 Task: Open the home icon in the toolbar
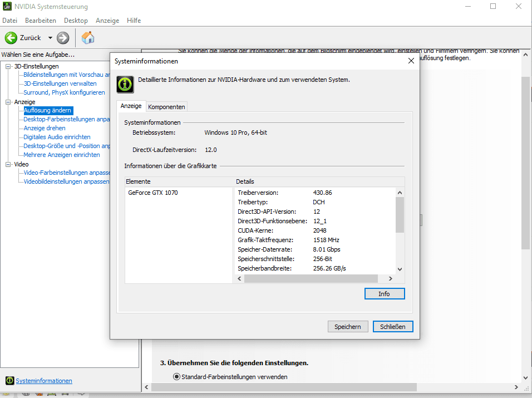coord(88,38)
